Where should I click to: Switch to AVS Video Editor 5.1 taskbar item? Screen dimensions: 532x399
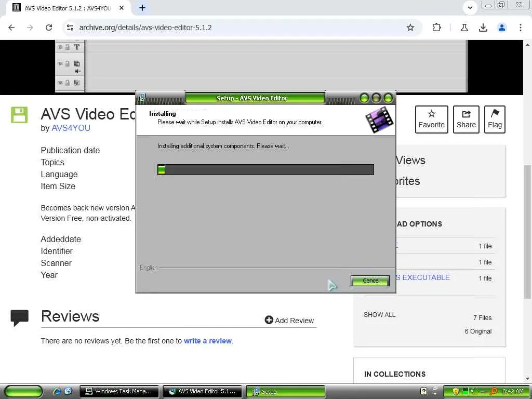point(202,391)
